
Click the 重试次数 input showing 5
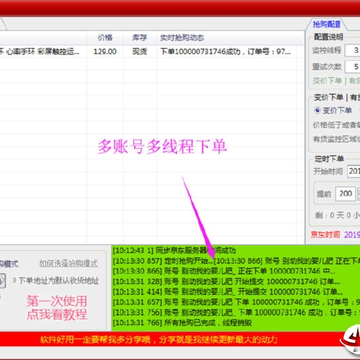tap(353, 67)
